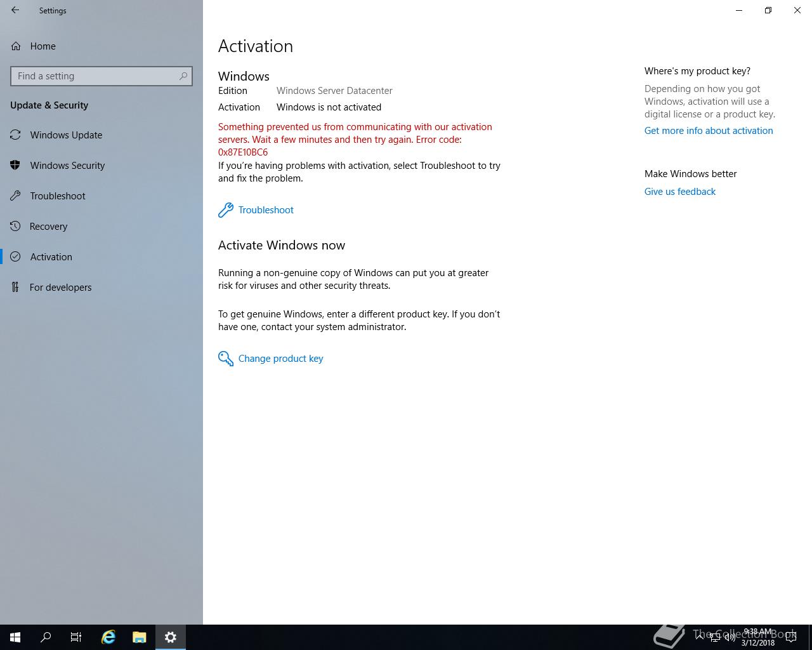Image resolution: width=812 pixels, height=650 pixels.
Task: Click the 'Update & Security' section title
Action: click(x=49, y=105)
